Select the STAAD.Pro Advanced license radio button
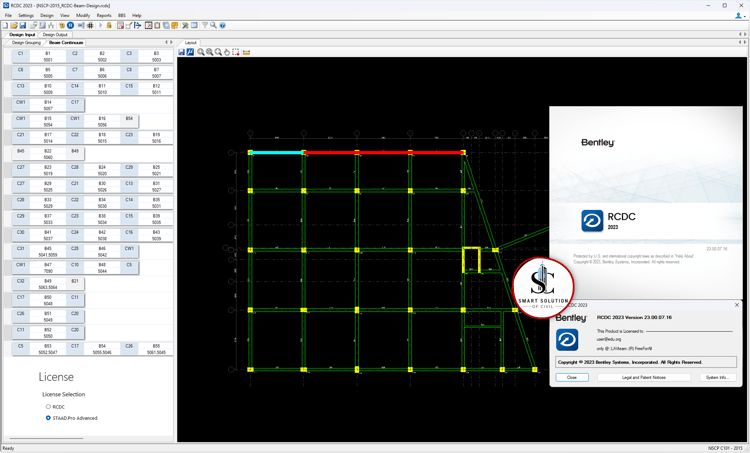This screenshot has width=750, height=453. pyautogui.click(x=48, y=418)
